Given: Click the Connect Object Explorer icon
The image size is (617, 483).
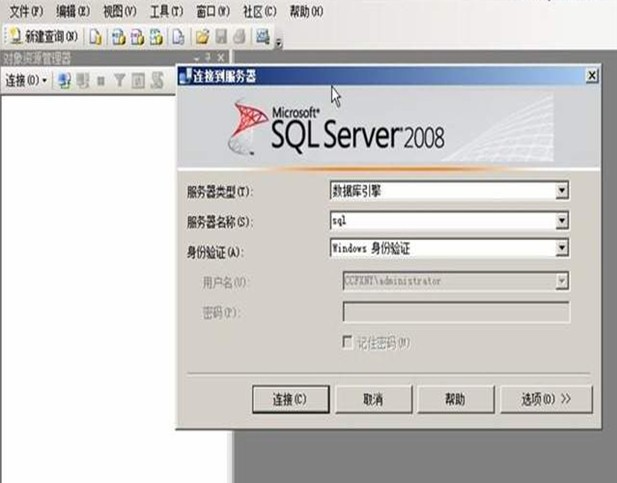Looking at the screenshot, I should [x=65, y=81].
